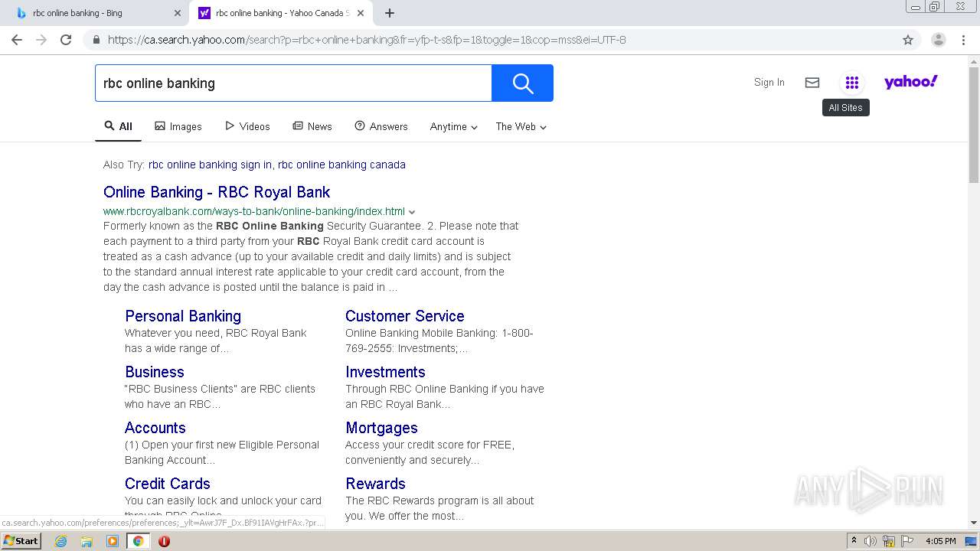Open the Personal Banking sublink
This screenshot has height=551, width=980.
point(183,316)
